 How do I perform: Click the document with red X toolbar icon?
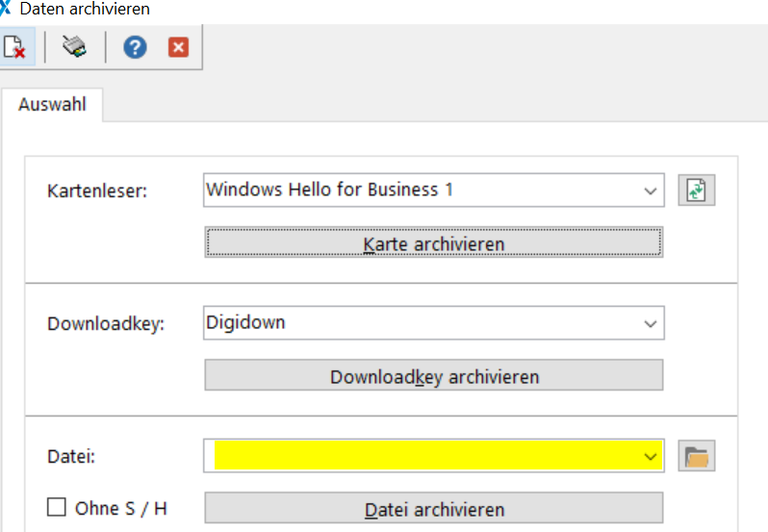14,46
